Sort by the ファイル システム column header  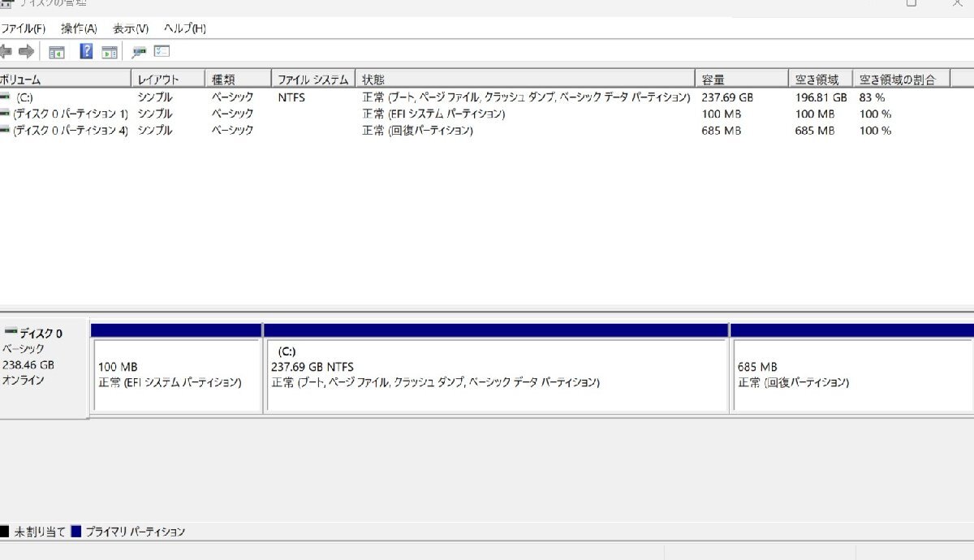coord(313,80)
